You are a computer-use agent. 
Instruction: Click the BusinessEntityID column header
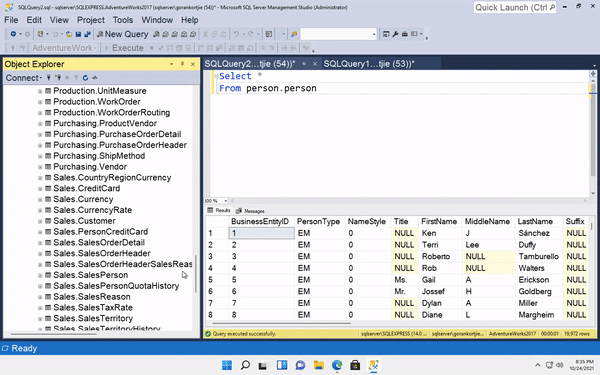point(262,221)
